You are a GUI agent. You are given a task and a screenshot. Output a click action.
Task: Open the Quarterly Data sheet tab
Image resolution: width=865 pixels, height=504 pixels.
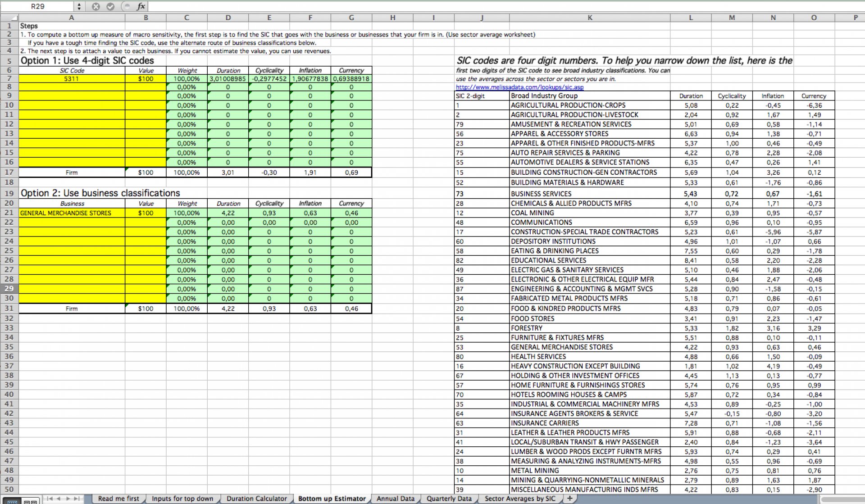(449, 499)
